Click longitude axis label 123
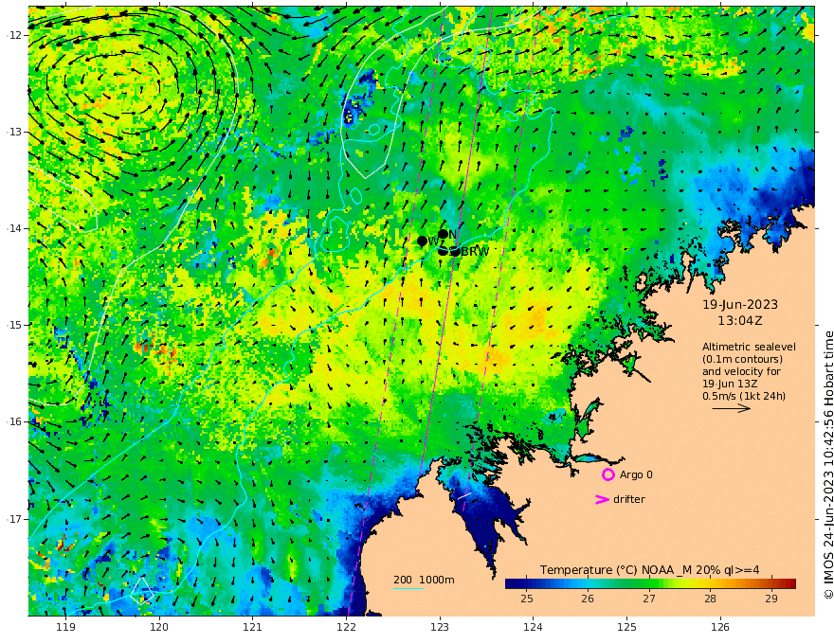 click(x=440, y=627)
